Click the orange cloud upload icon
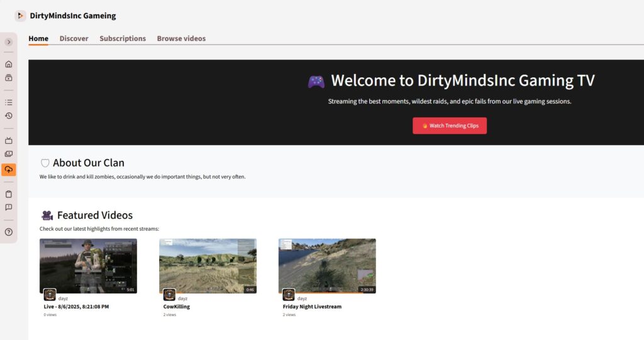The height and width of the screenshot is (340, 644). point(9,170)
